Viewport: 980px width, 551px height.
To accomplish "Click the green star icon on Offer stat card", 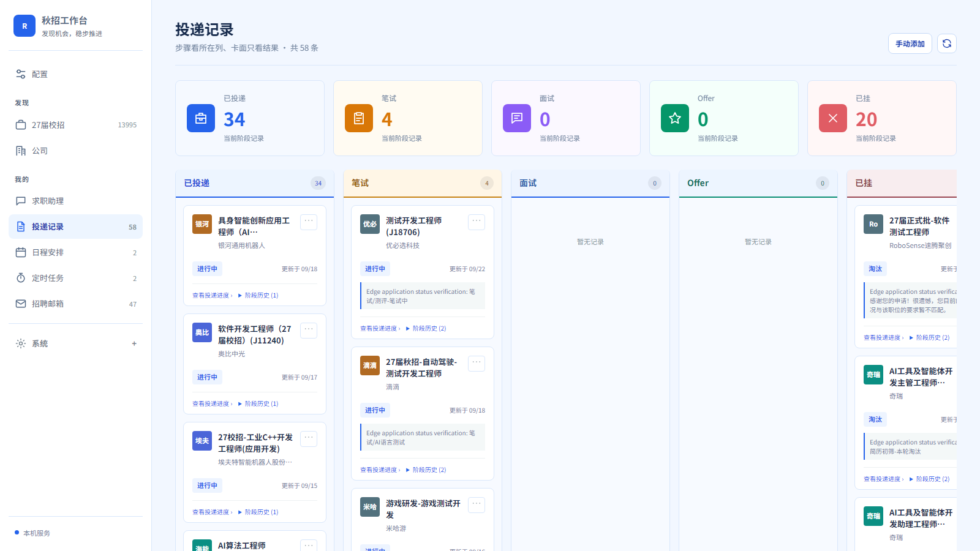I will click(x=675, y=118).
